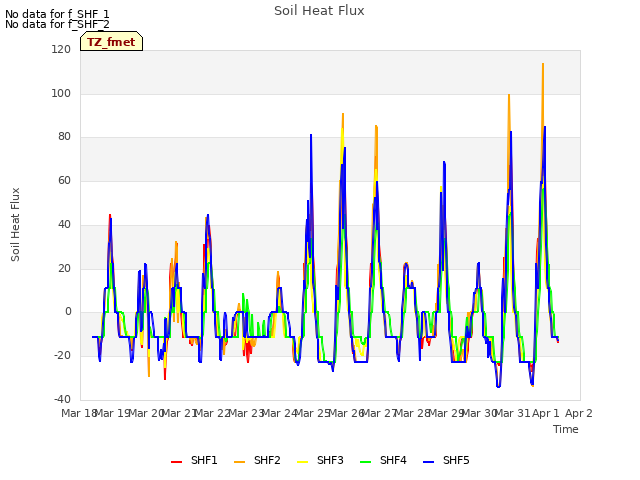Click the orange SHF2 legend color marker
Screen dimensions: 640x480
point(240,462)
